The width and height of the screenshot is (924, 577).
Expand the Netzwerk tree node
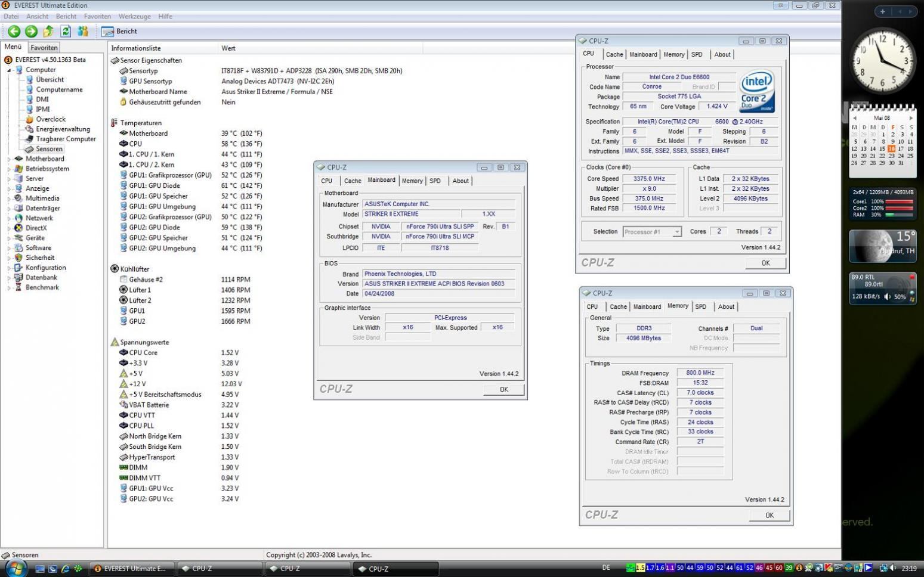[x=9, y=218]
